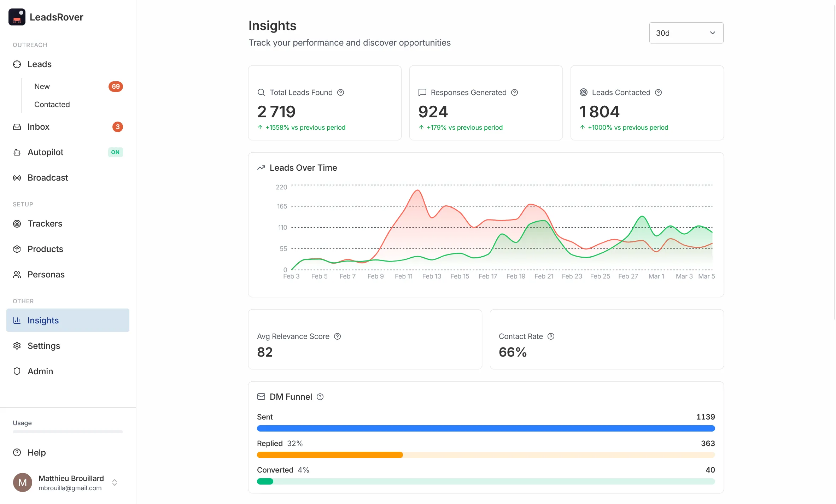The height and width of the screenshot is (504, 836).
Task: Open the Inbox page
Action: (x=39, y=127)
